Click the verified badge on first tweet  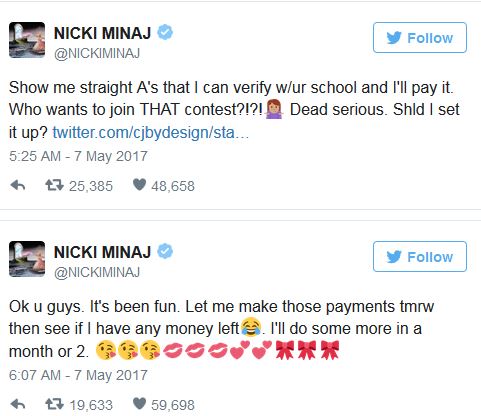point(165,32)
